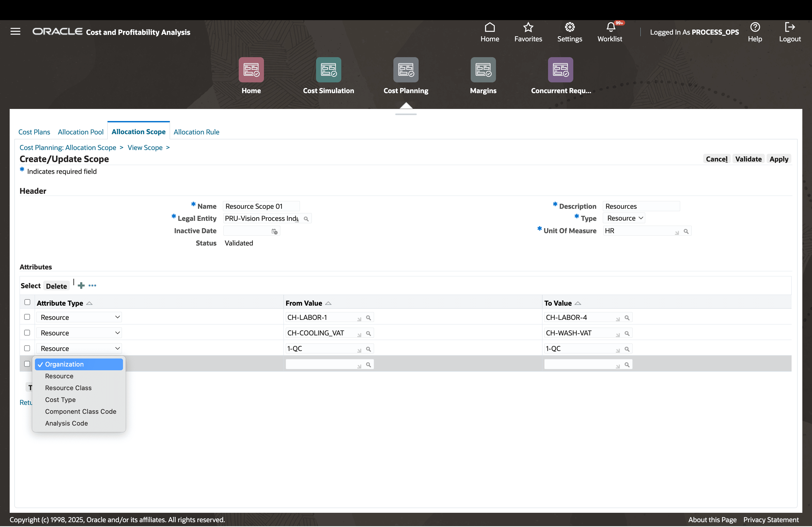
Task: Click the add row plus icon
Action: (x=81, y=286)
